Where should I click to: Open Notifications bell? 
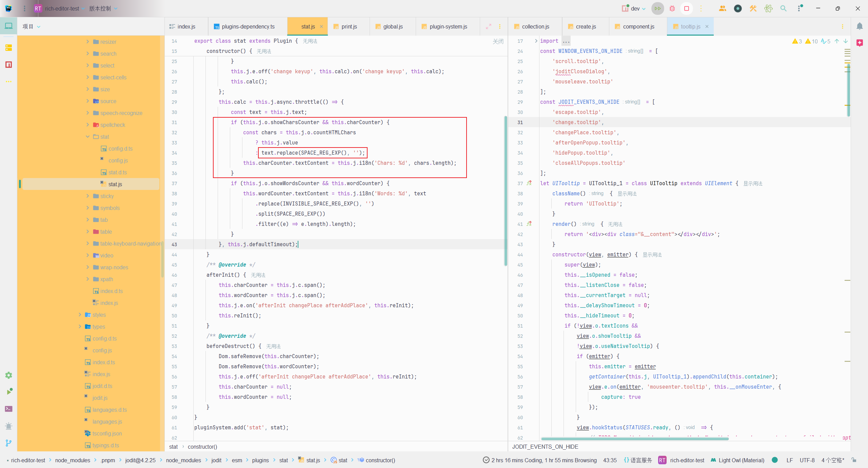(x=860, y=26)
